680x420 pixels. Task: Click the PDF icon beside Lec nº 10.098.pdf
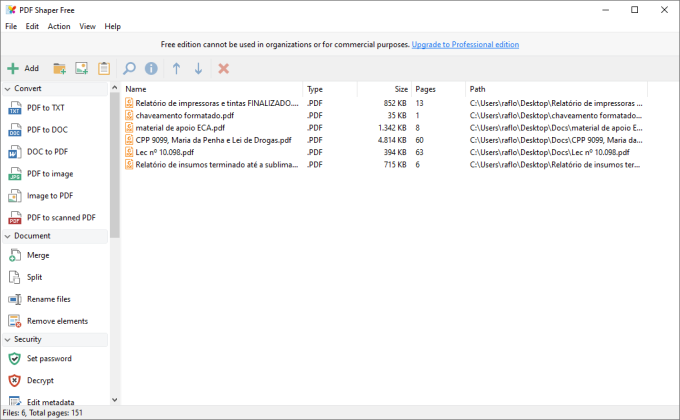coord(129,152)
